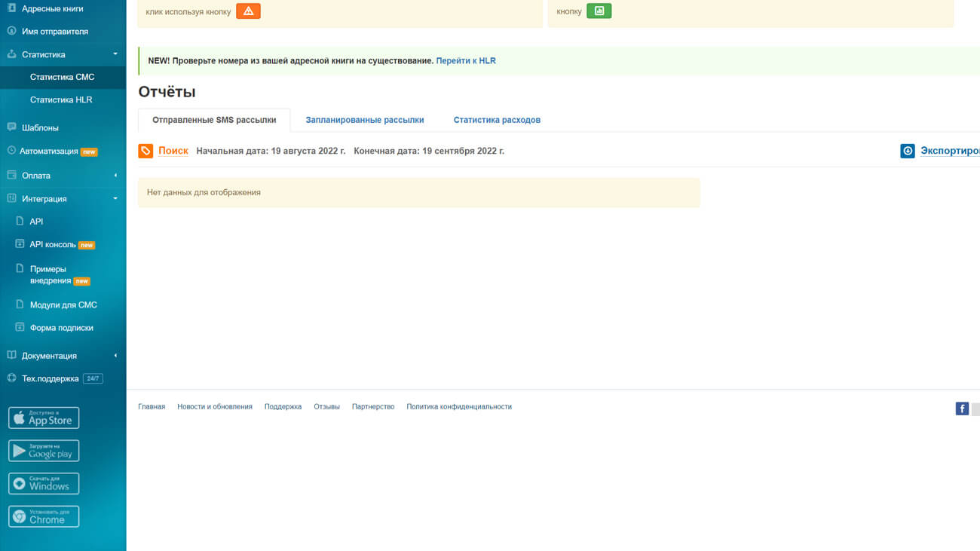Click the Windows download badge
This screenshot has height=551, width=980.
(44, 483)
